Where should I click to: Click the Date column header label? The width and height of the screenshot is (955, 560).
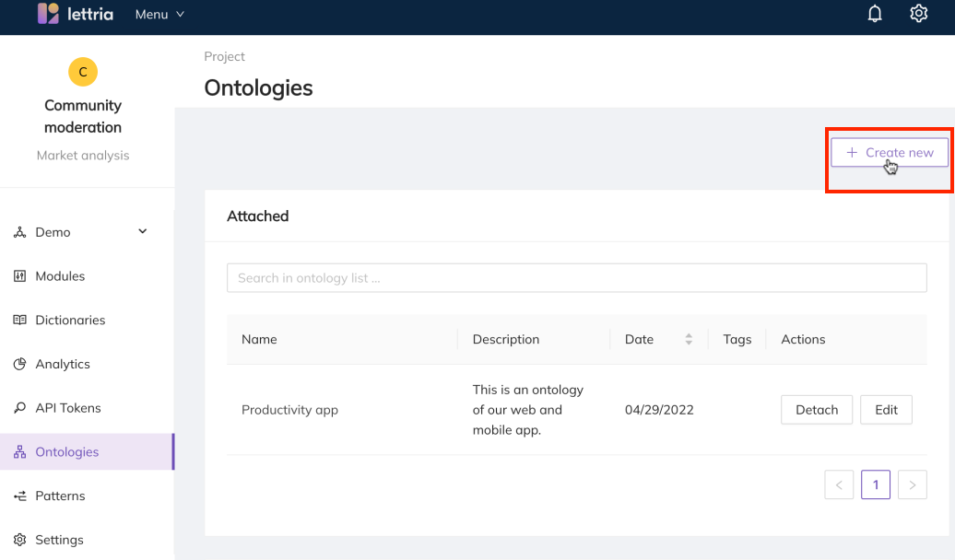pyautogui.click(x=639, y=340)
